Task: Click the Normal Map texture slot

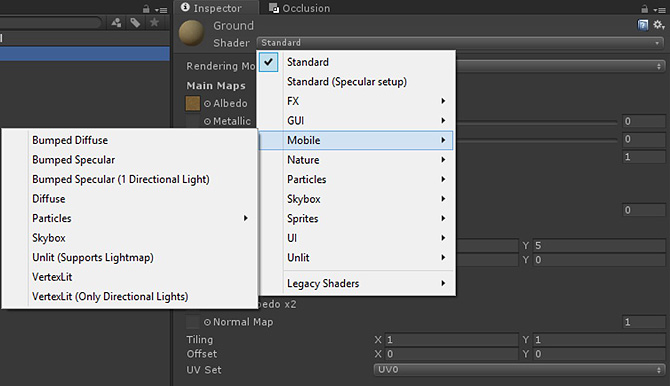Action: point(193,322)
